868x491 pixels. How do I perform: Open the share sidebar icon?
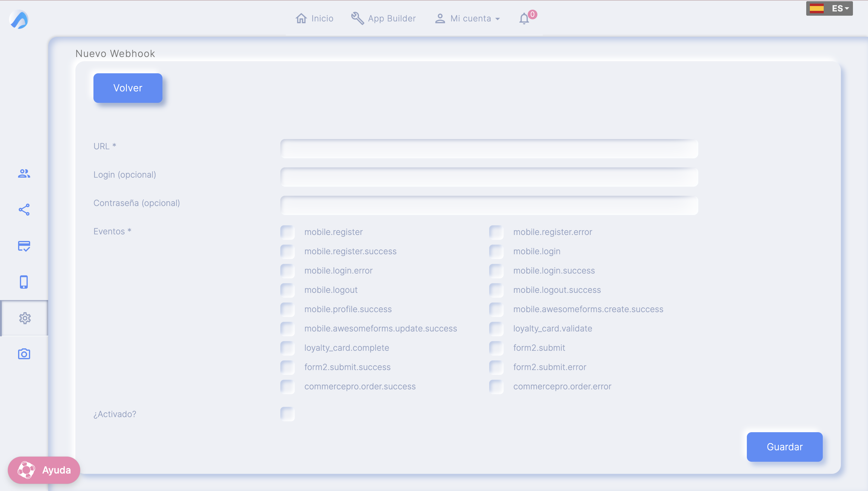24,209
